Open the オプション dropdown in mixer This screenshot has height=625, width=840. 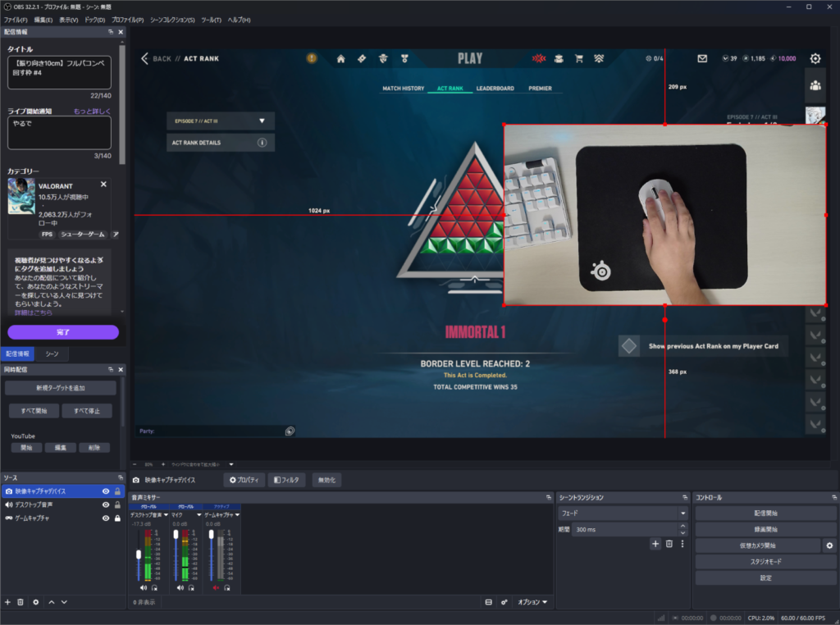(532, 602)
